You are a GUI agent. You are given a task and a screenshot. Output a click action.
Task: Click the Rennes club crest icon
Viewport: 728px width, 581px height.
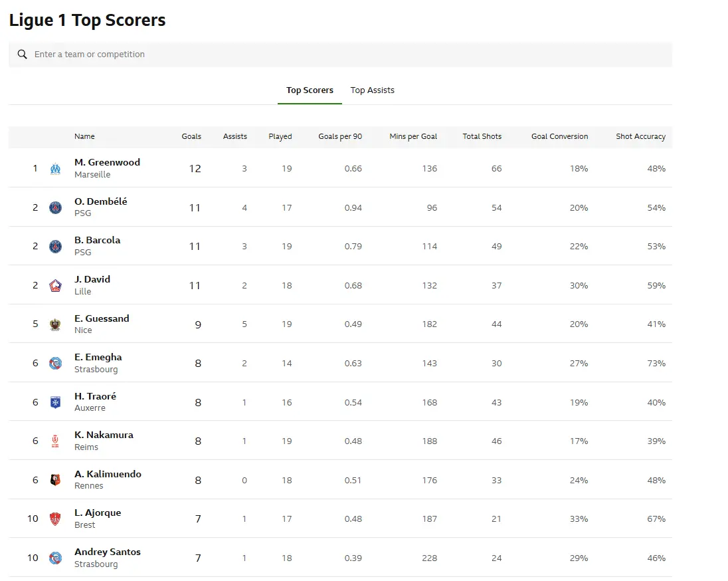55,480
